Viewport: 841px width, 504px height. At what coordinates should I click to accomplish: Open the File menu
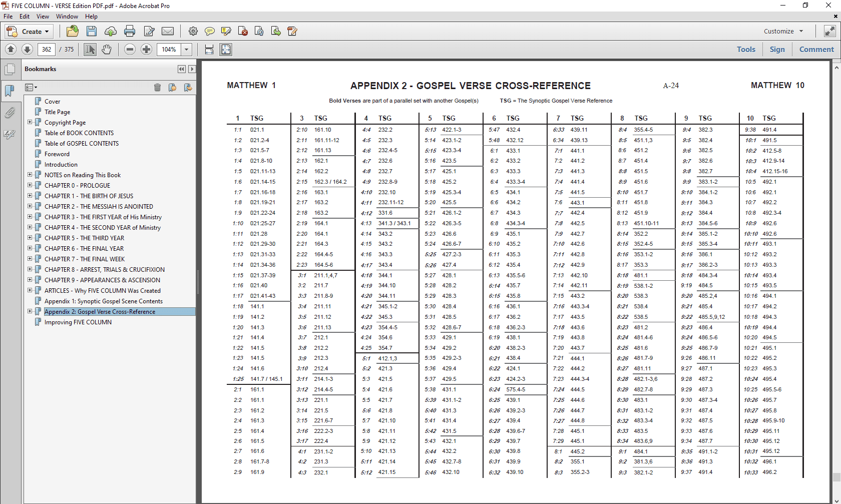(x=8, y=17)
